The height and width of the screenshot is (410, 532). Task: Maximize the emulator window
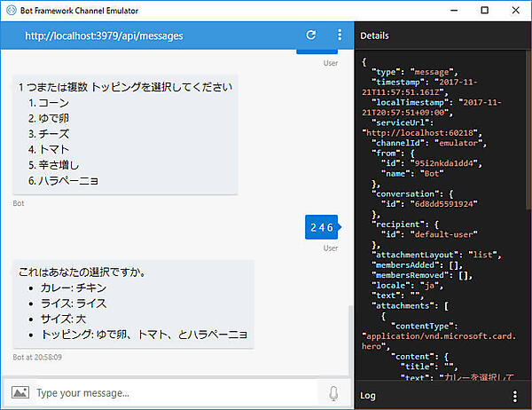click(x=484, y=10)
